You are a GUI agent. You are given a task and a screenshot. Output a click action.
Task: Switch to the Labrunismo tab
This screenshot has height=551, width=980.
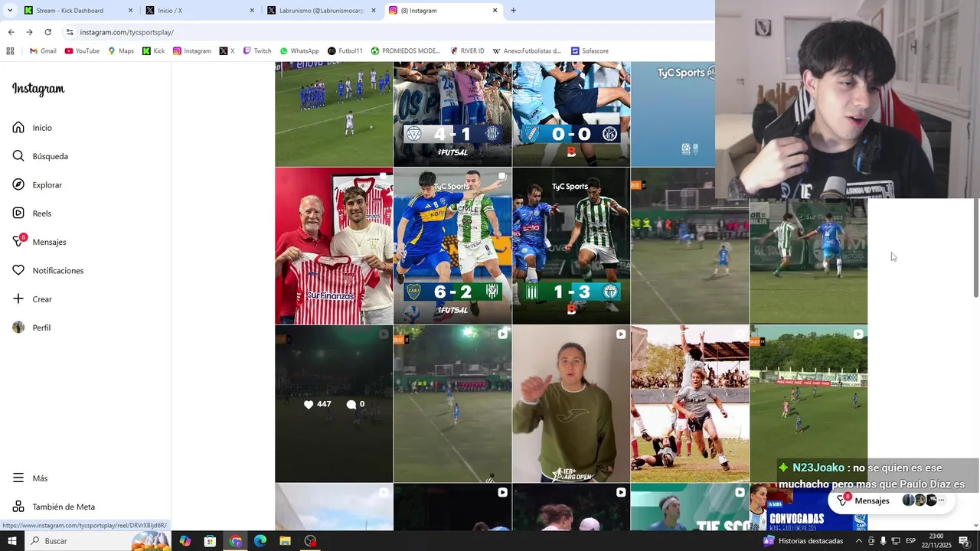point(321,11)
